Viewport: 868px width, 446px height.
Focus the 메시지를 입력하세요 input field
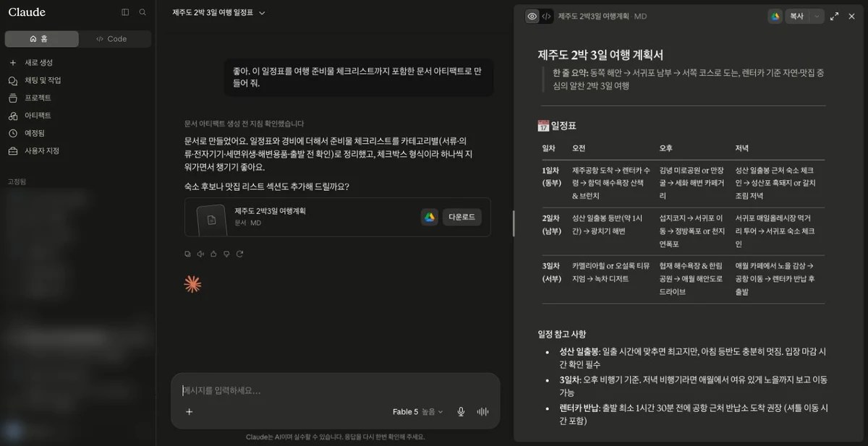[335, 390]
